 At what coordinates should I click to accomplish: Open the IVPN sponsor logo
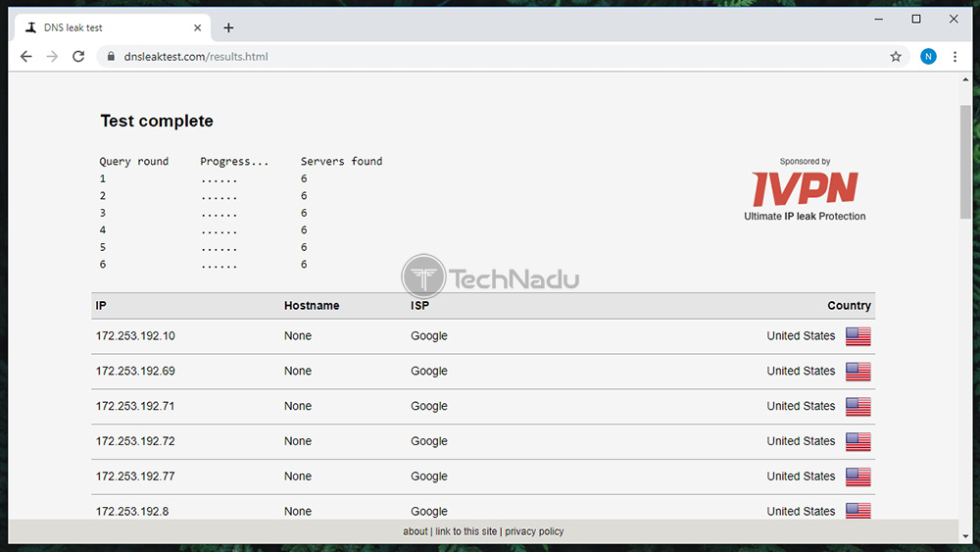tap(805, 188)
